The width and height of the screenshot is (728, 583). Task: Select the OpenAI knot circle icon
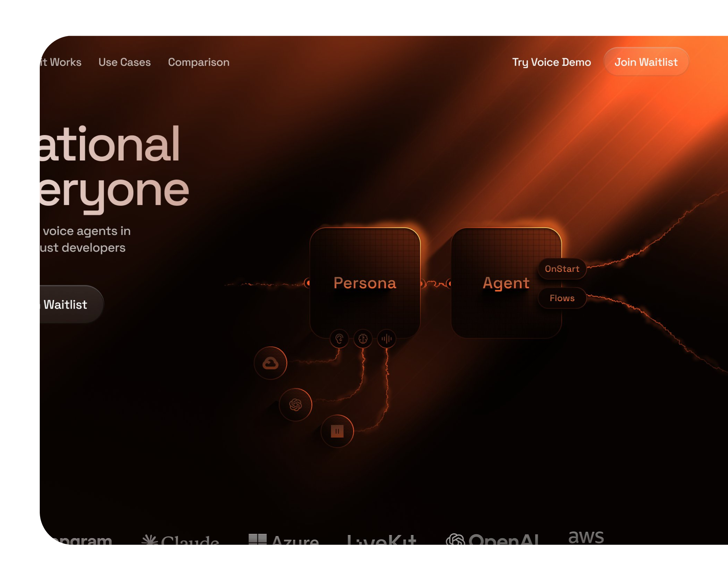click(295, 405)
